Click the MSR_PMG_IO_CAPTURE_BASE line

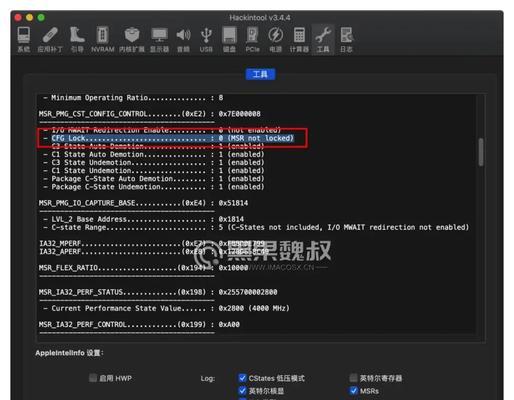click(143, 203)
